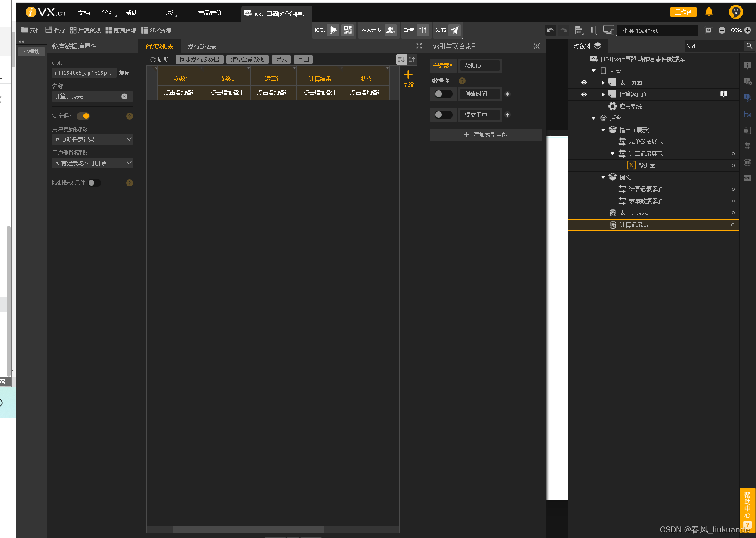The width and height of the screenshot is (756, 538).
Task: Open the 文档 menu
Action: coord(84,13)
